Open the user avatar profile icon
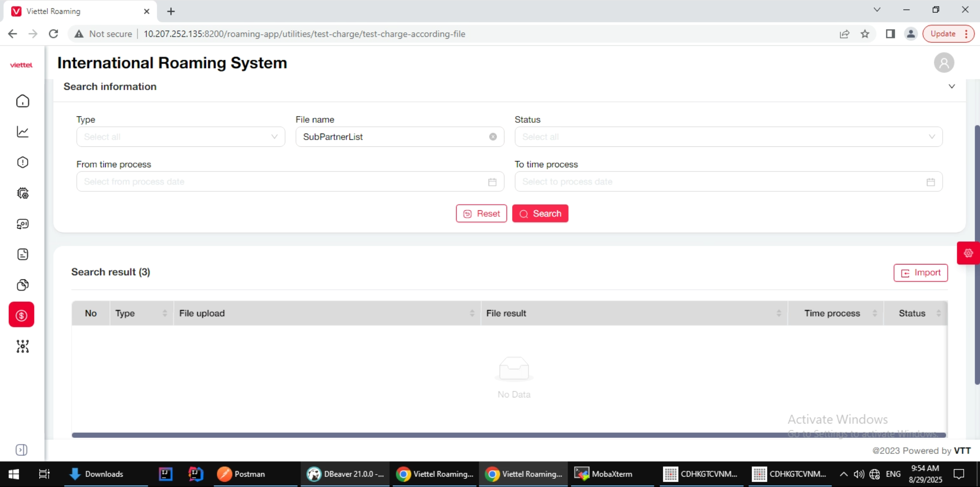The width and height of the screenshot is (980, 487). (944, 63)
